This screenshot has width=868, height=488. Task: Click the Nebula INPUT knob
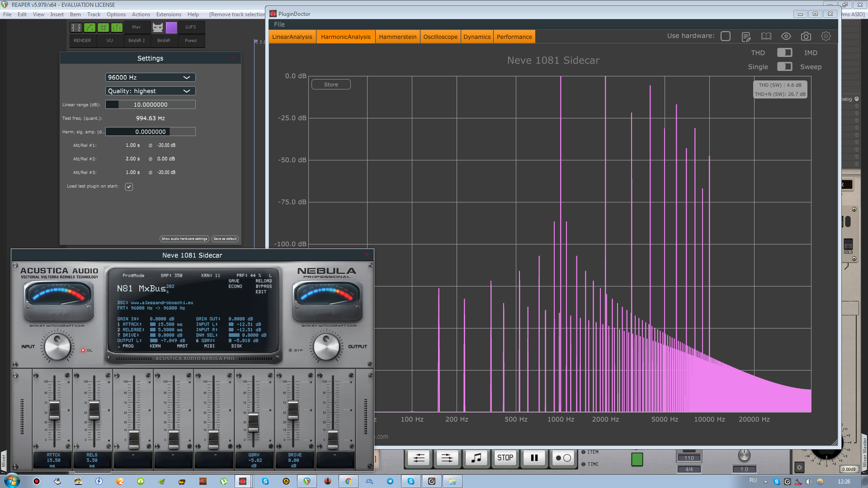pos(58,347)
